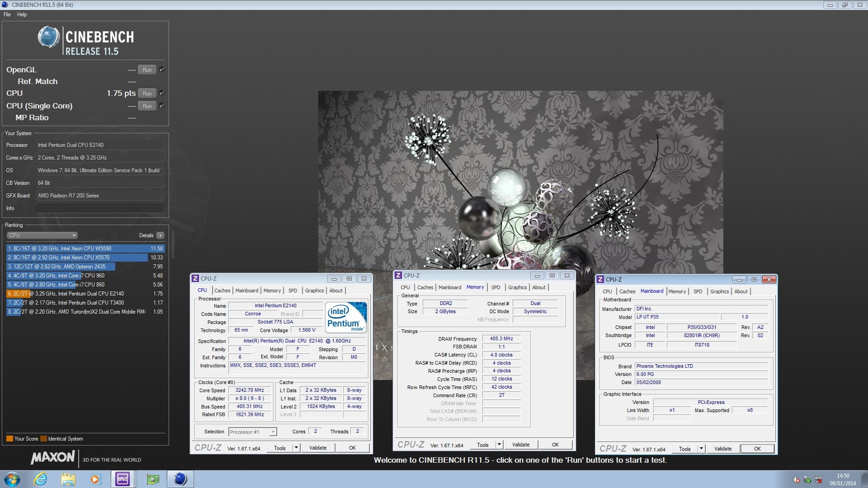Viewport: 868px width, 488px height.
Task: Expand Tools dropdown arrow in Mainboard window
Action: 701,449
